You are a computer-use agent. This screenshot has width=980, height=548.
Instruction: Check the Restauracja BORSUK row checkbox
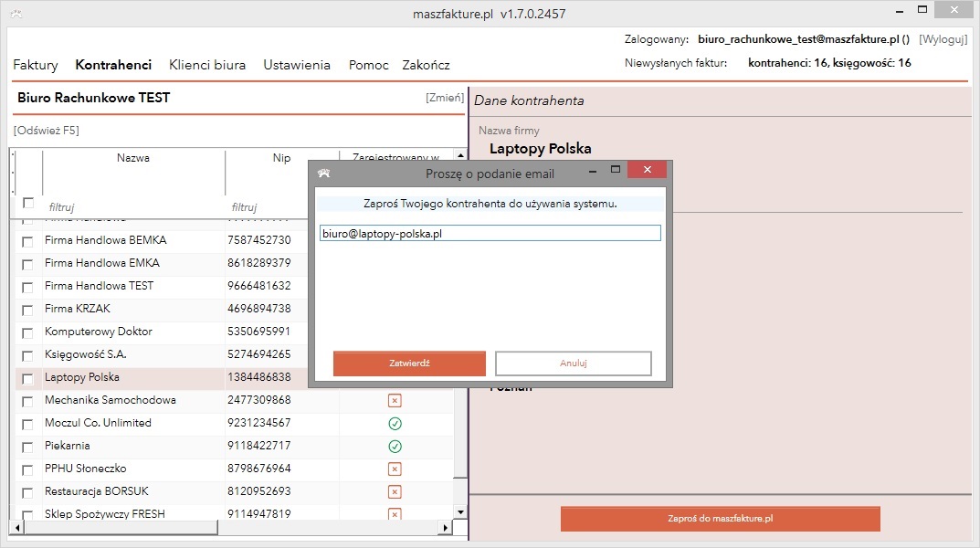(x=27, y=492)
